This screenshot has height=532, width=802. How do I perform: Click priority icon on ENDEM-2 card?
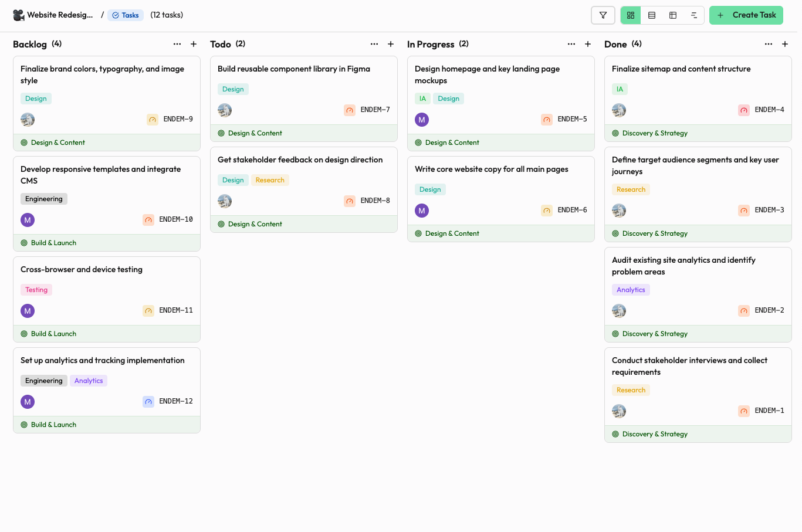pyautogui.click(x=744, y=311)
